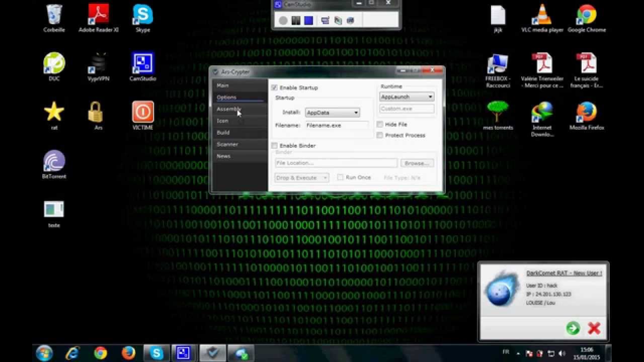Viewport: 644px width, 362px height.
Task: Select the Adobe Reader XI desktop icon
Action: [x=99, y=19]
